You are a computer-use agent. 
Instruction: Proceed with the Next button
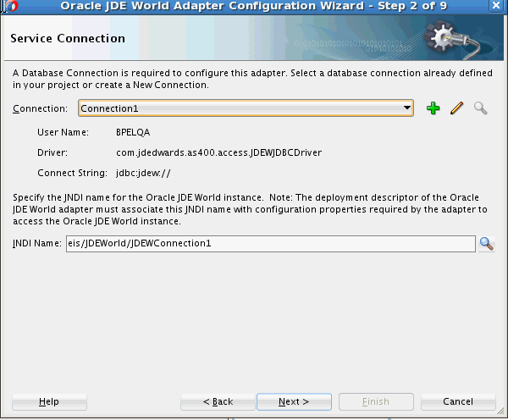tap(294, 402)
